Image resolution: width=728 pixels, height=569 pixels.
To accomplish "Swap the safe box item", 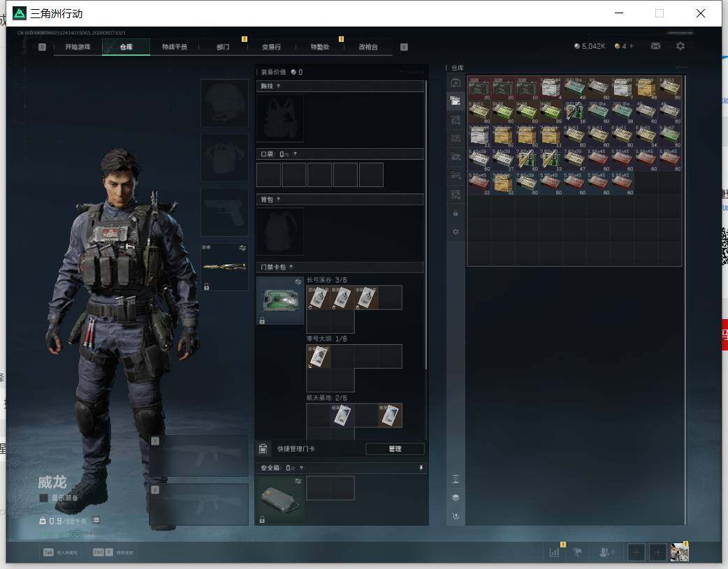I will pos(298,481).
